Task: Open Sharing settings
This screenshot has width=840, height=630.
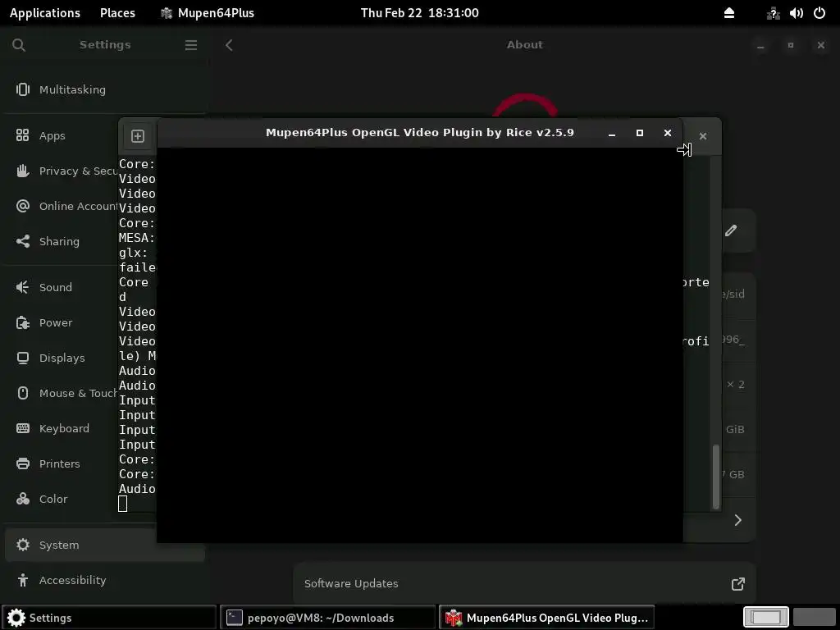Action: [62, 242]
